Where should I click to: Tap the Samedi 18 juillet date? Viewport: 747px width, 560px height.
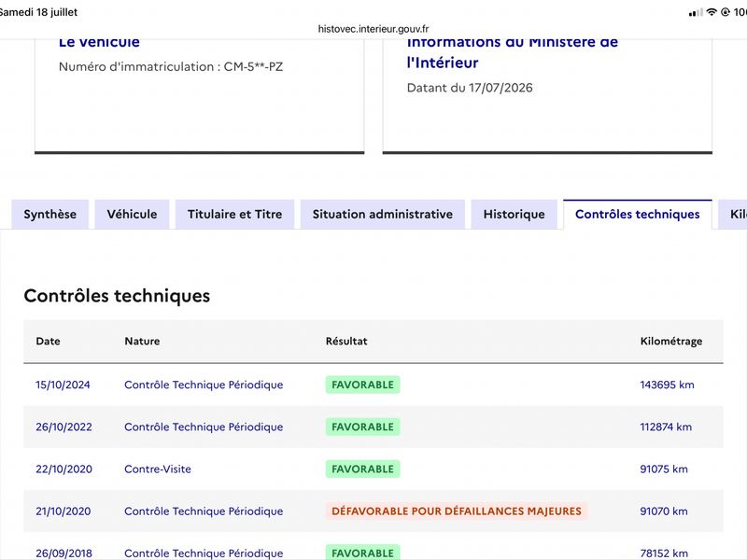pos(38,12)
